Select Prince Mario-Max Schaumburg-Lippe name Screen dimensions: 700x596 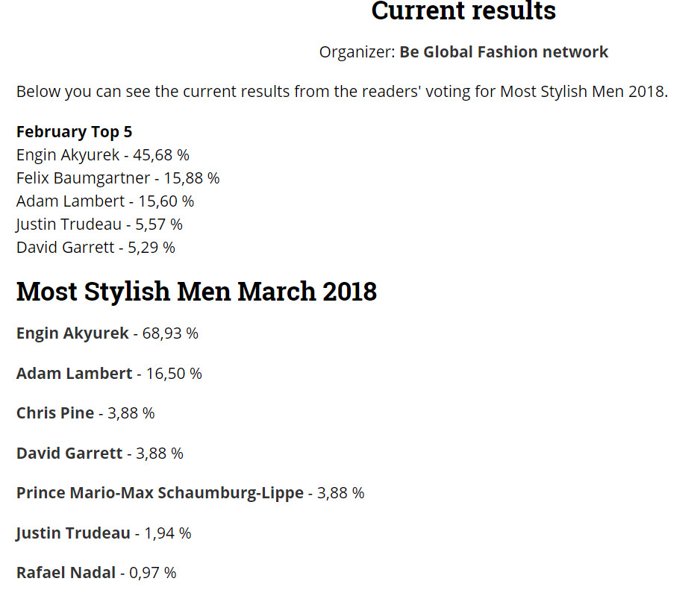pyautogui.click(x=160, y=493)
